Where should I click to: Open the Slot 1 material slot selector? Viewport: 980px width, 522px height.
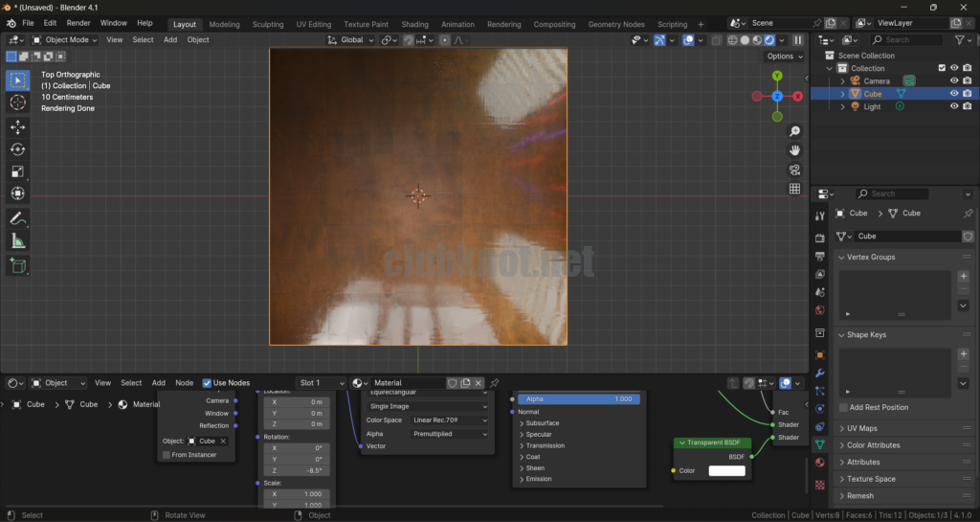321,383
